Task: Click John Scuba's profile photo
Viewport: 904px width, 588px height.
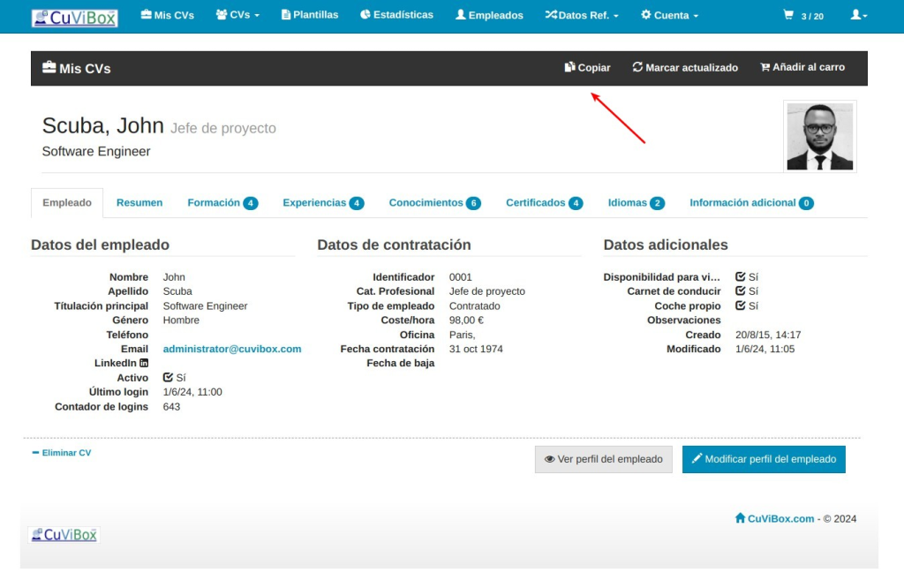Action: (x=819, y=136)
